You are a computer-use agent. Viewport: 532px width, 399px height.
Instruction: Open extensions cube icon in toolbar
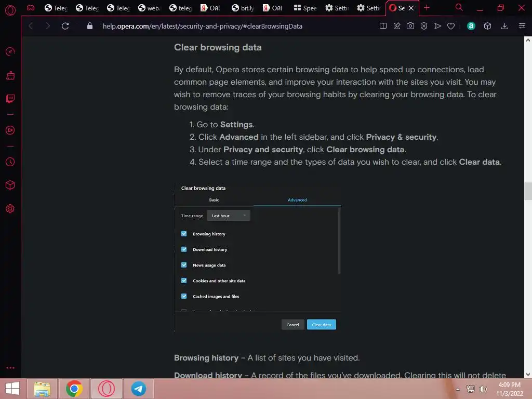(487, 26)
